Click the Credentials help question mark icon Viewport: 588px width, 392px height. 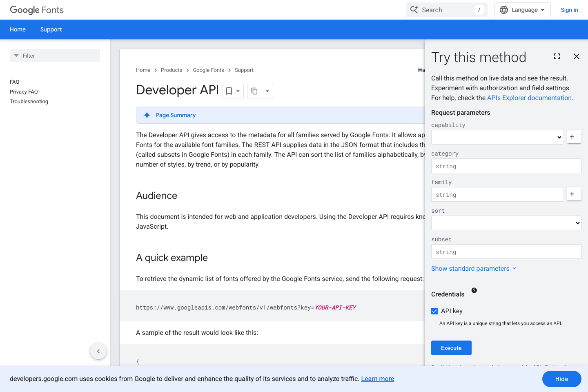coord(474,290)
